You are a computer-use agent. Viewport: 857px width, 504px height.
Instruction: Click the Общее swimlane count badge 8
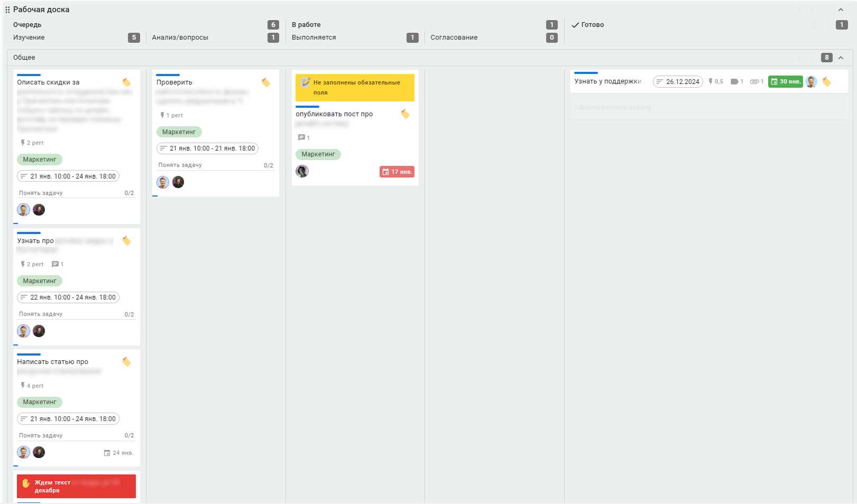[x=827, y=58]
